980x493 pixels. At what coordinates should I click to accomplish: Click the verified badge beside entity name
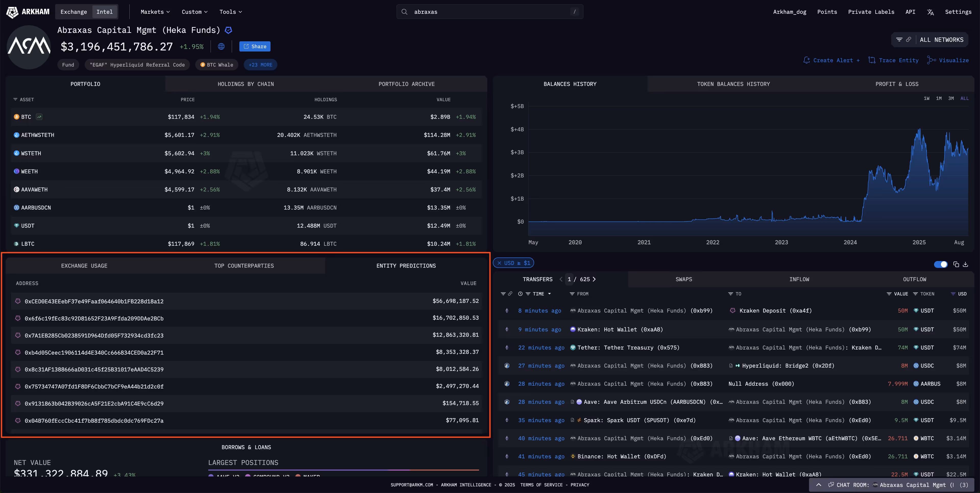(x=229, y=30)
